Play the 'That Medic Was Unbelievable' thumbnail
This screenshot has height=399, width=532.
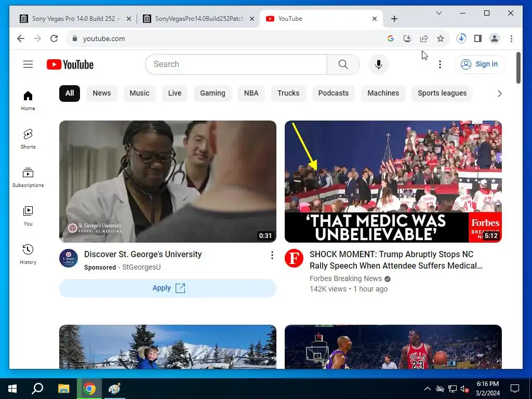tap(393, 181)
